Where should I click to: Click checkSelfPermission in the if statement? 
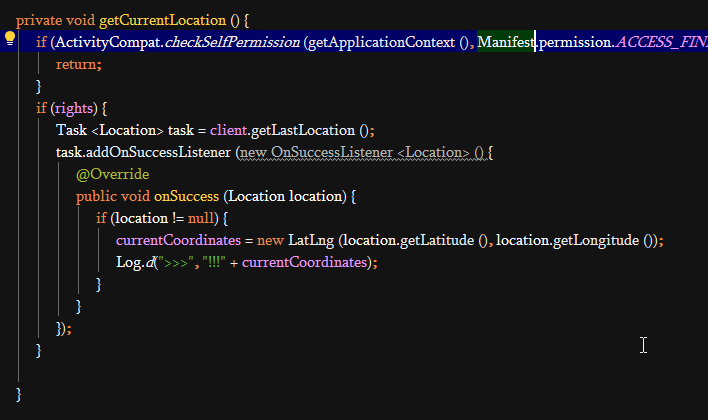point(232,42)
